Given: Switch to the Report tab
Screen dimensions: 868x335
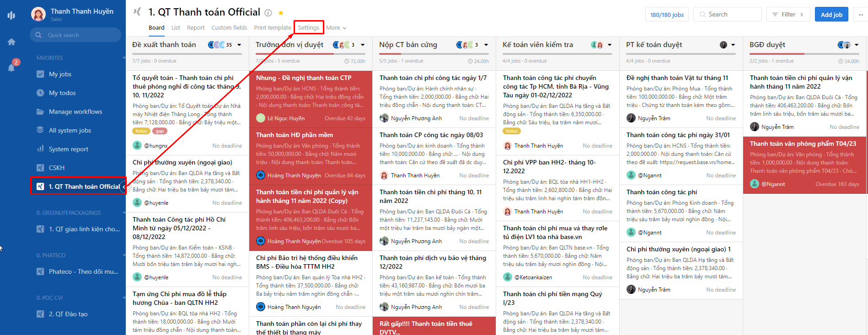Looking at the screenshot, I should click(196, 27).
